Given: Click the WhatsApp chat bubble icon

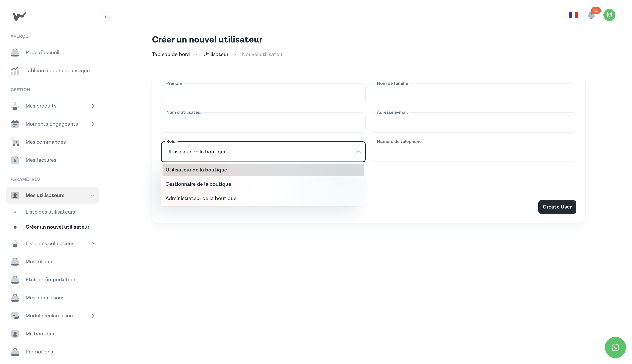Looking at the screenshot, I should tap(615, 347).
